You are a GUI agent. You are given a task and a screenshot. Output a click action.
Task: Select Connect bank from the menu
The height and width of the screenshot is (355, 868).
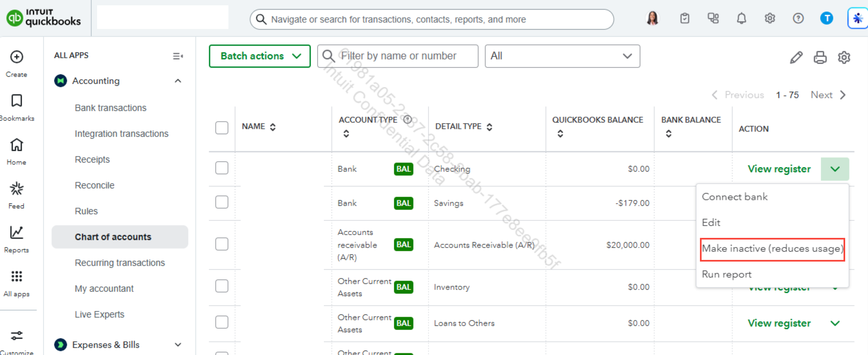pos(735,196)
